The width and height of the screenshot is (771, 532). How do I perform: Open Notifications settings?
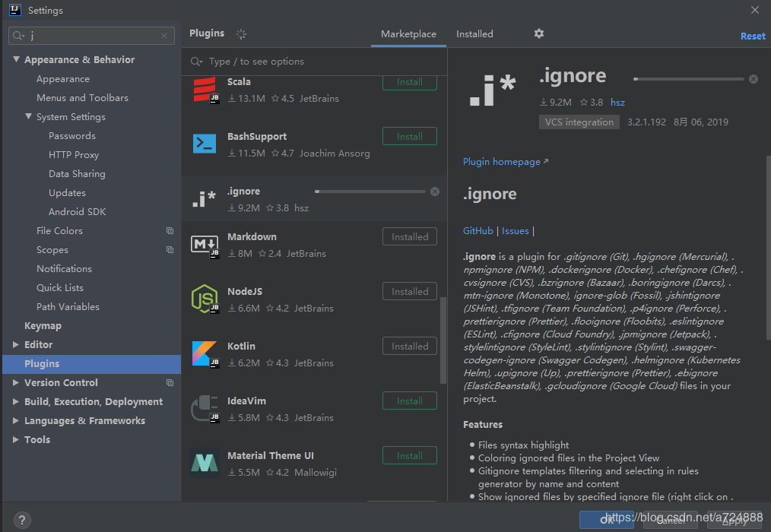pos(64,269)
